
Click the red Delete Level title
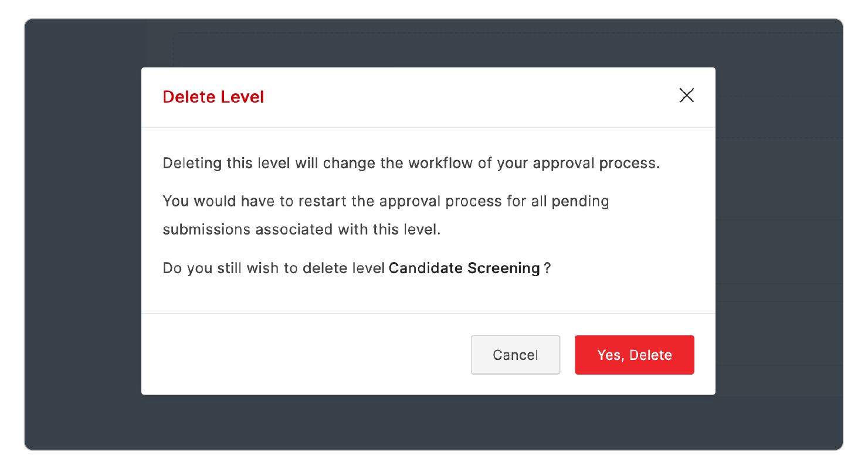(213, 97)
